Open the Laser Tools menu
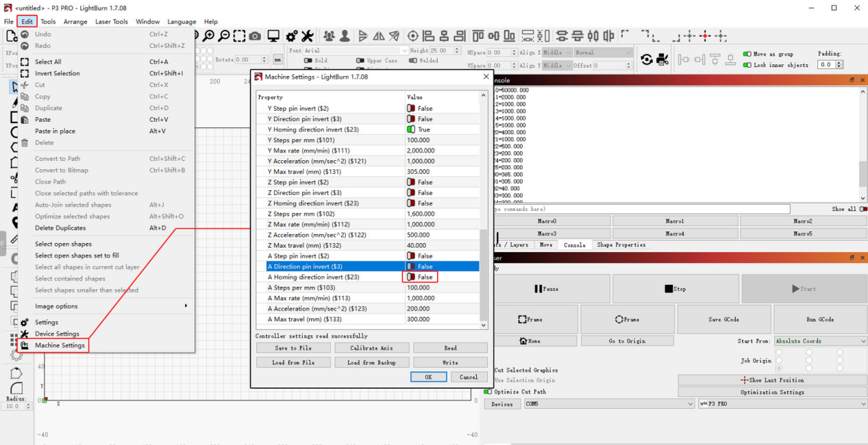Screen dimensions: 868x445 [x=112, y=22]
